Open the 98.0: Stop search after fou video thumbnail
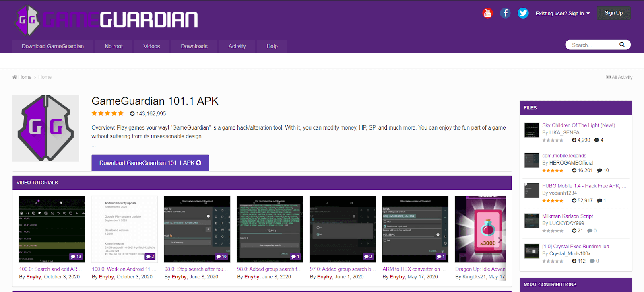 pyautogui.click(x=197, y=229)
